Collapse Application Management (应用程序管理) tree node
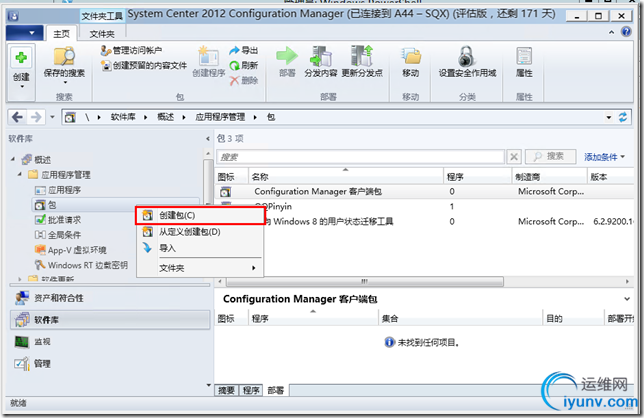 [x=20, y=174]
